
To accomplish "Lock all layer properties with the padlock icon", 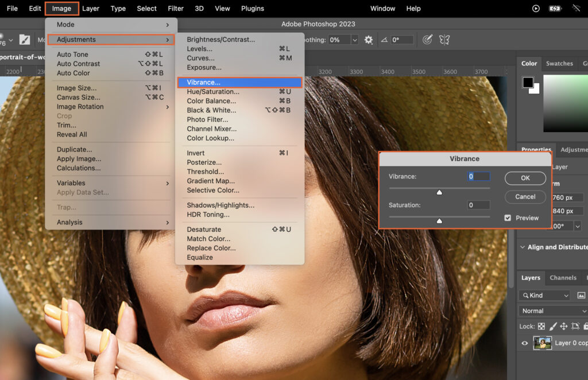I will pos(585,326).
